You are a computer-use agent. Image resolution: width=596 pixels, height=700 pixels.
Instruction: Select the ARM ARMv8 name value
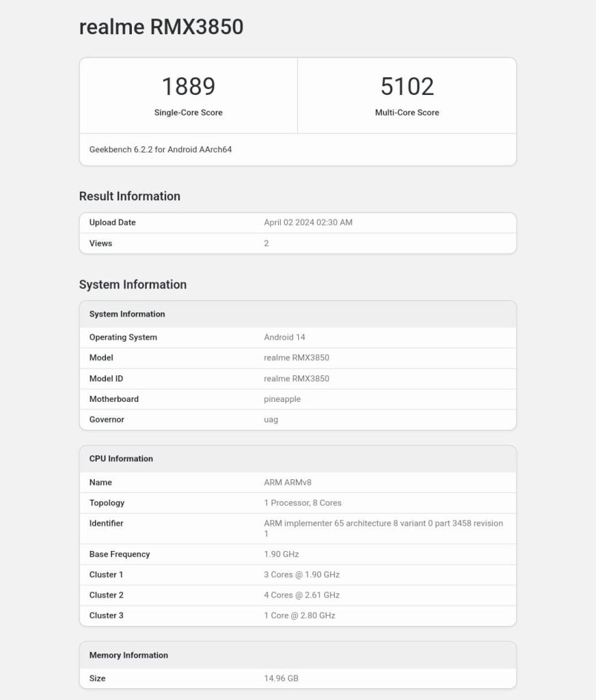pos(288,483)
